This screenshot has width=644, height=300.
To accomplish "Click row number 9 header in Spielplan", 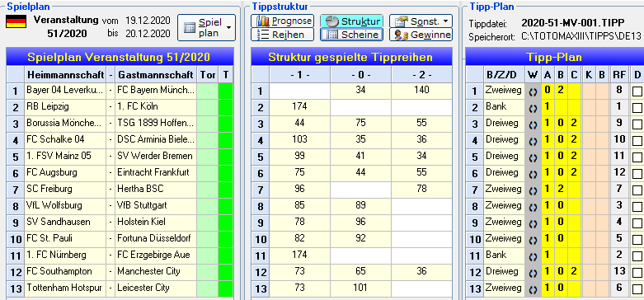I will tap(15, 223).
